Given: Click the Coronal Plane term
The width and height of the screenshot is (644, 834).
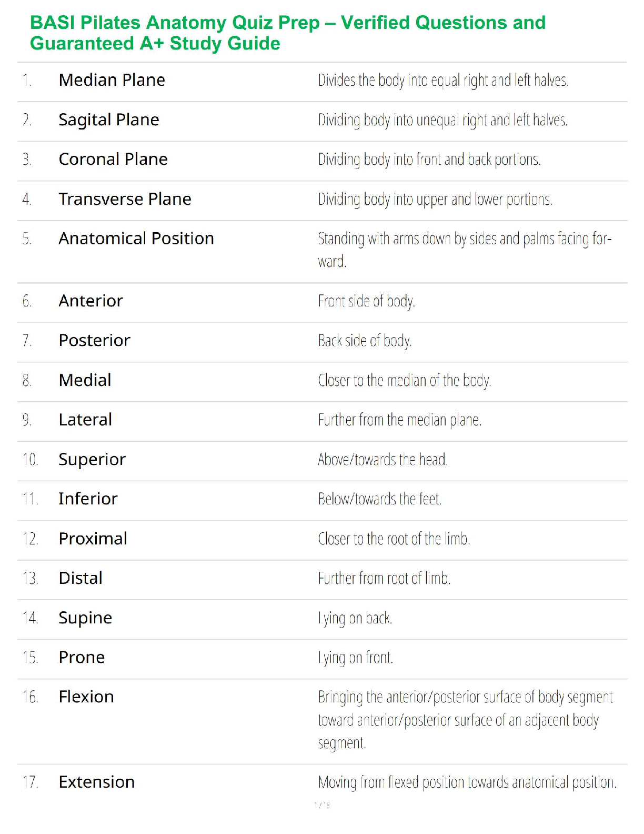Looking at the screenshot, I should click(x=113, y=159).
